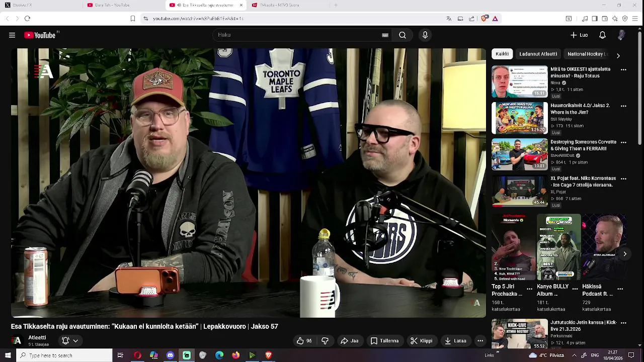This screenshot has width=644, height=362.
Task: Open the on-screen keyboard in search box
Action: click(385, 35)
